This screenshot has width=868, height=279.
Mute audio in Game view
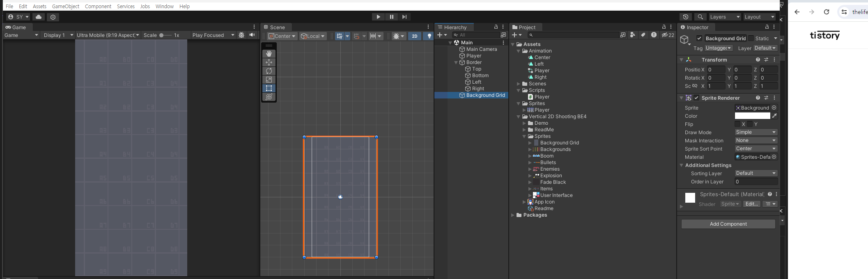(252, 35)
